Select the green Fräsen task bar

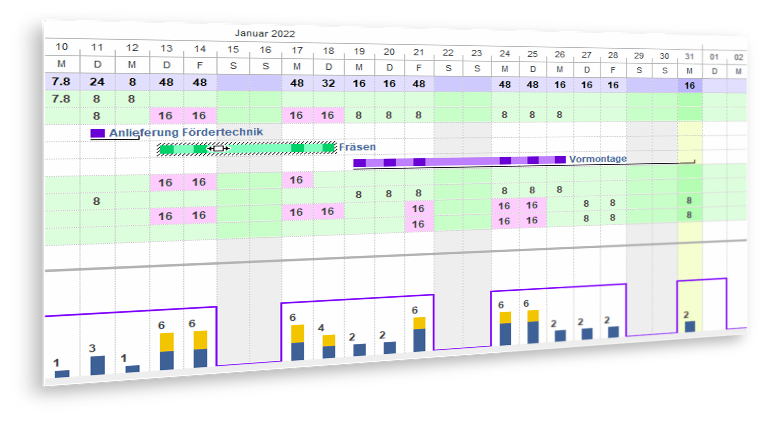pyautogui.click(x=247, y=149)
